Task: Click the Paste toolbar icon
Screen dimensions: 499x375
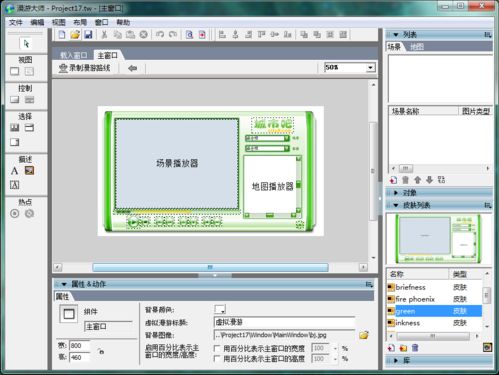Action: pos(130,34)
